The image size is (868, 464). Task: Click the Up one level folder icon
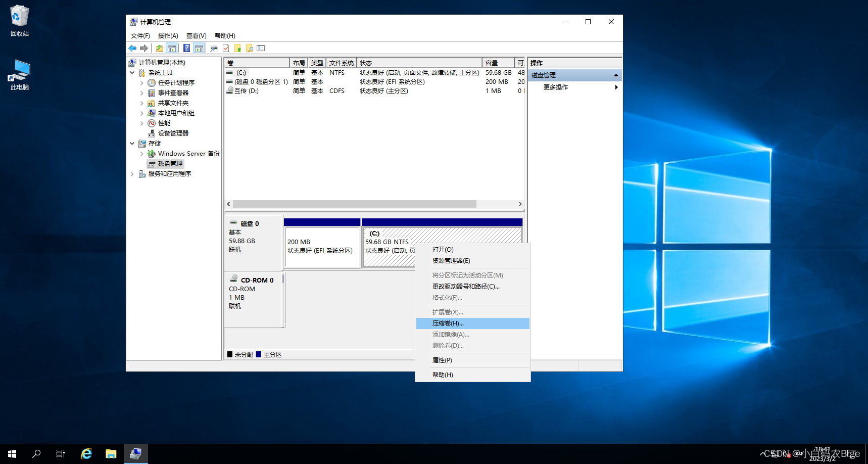coord(160,48)
